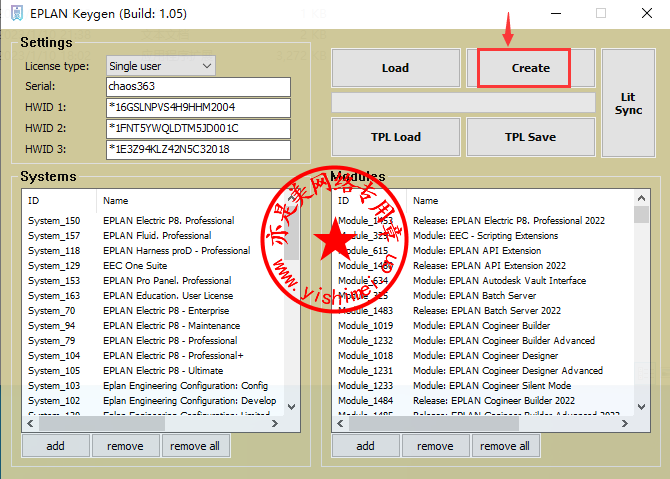Click the add button under Modules

365,446
